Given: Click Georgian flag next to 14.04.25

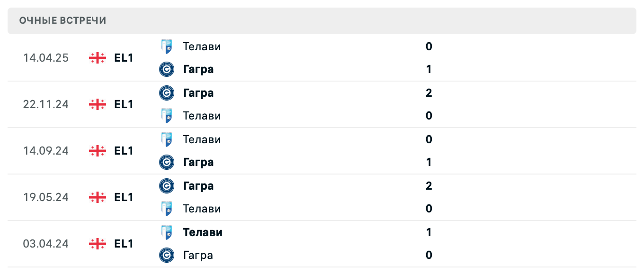Looking at the screenshot, I should coord(97,58).
